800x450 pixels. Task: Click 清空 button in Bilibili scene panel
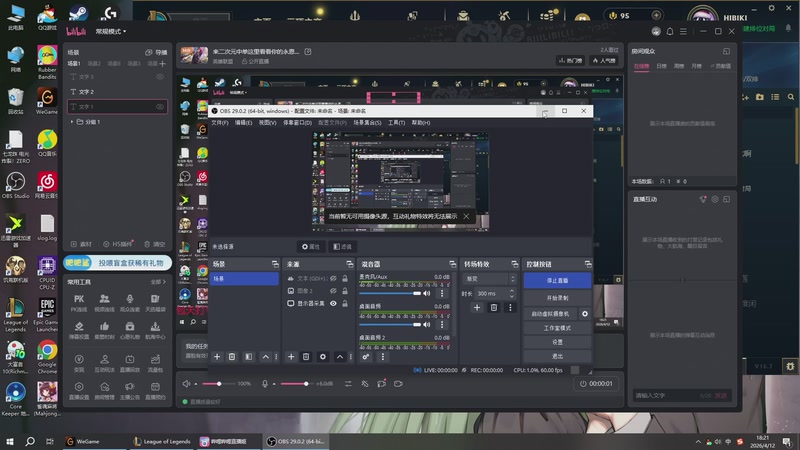[x=155, y=244]
